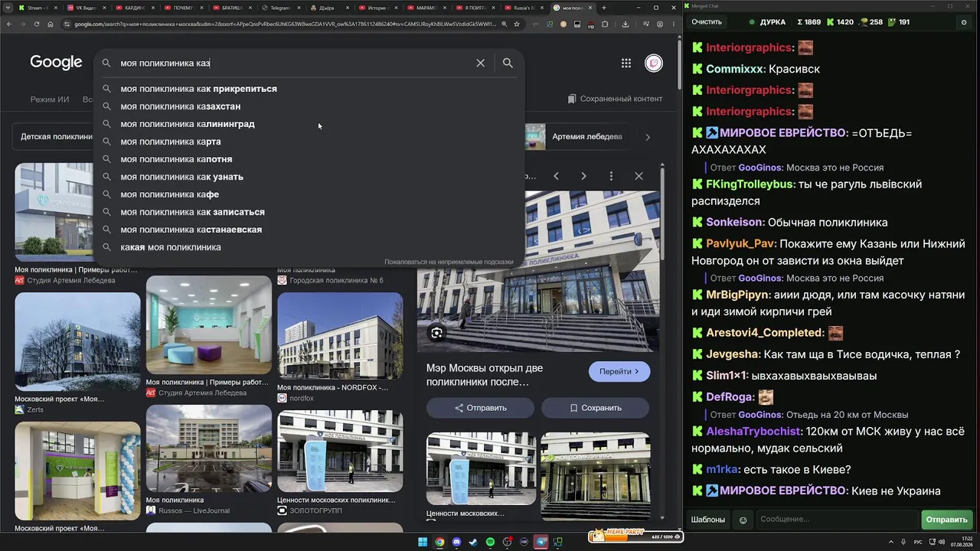Open the Режим ИИ search tab
Image resolution: width=980 pixels, height=551 pixels.
(x=50, y=99)
